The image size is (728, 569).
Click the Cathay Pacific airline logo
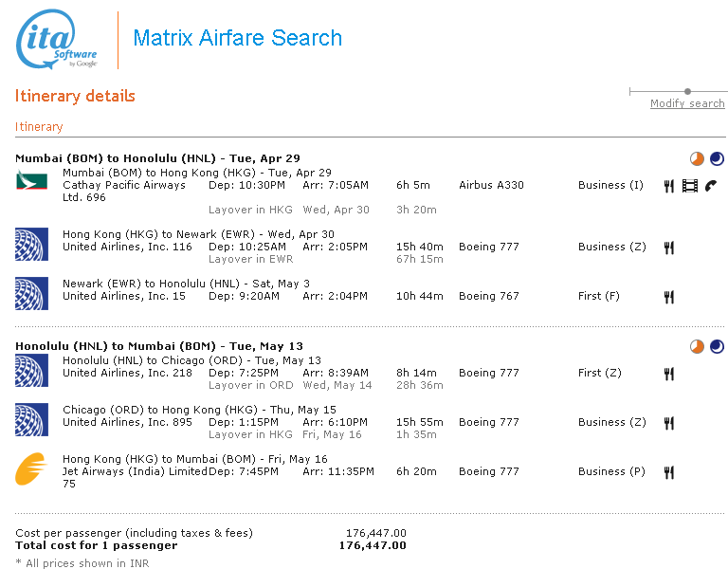pos(31,180)
